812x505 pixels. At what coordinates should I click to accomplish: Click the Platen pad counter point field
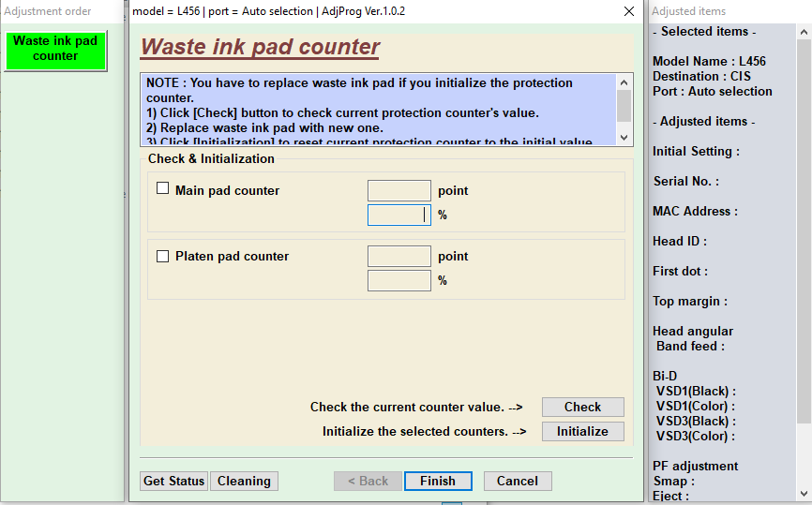point(398,257)
